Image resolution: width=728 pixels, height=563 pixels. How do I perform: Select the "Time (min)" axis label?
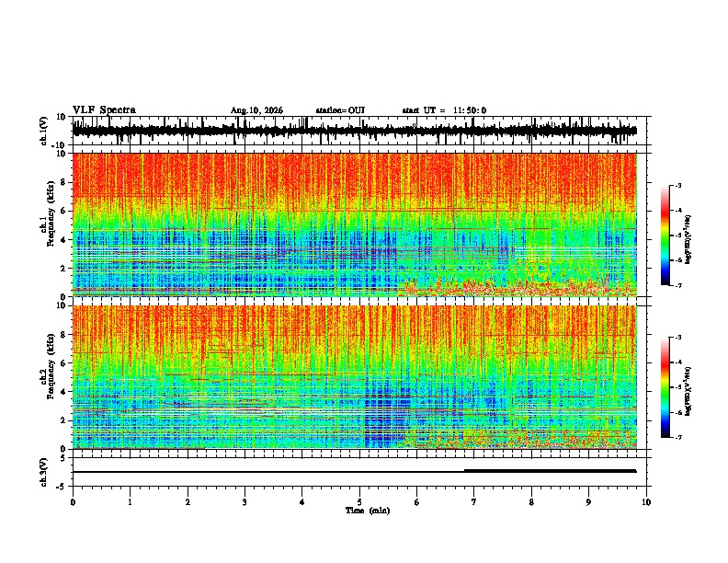[x=368, y=511]
